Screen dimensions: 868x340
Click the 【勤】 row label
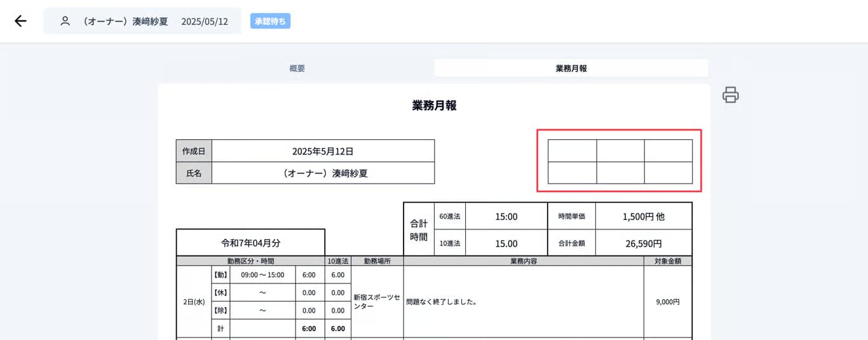(x=220, y=275)
